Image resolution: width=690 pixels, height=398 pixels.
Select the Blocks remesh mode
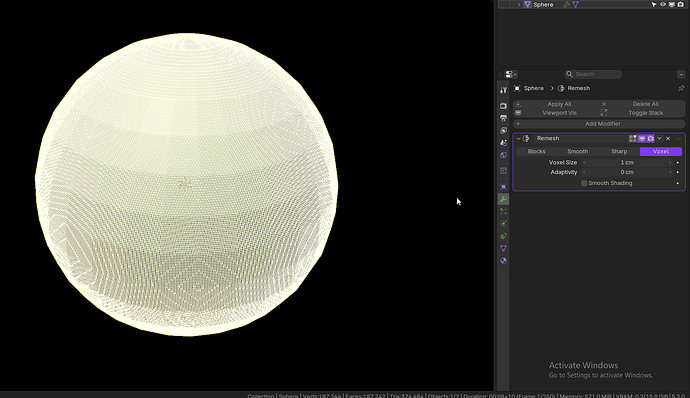(536, 151)
